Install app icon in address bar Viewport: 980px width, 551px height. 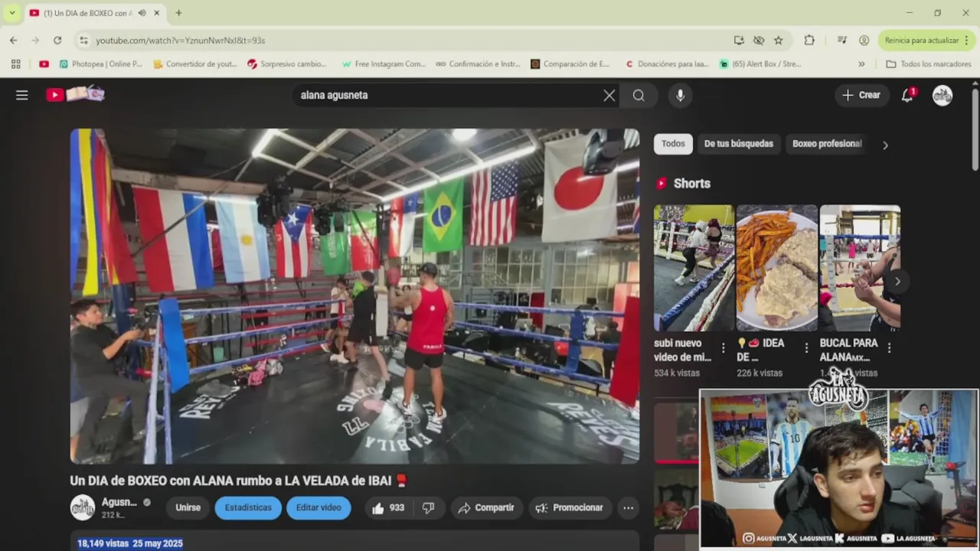pos(739,40)
